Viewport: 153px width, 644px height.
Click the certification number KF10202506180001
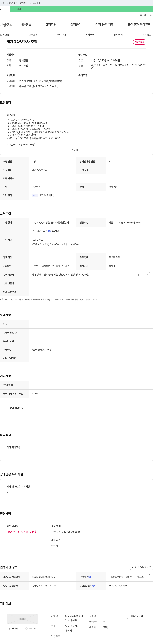click(120, 586)
